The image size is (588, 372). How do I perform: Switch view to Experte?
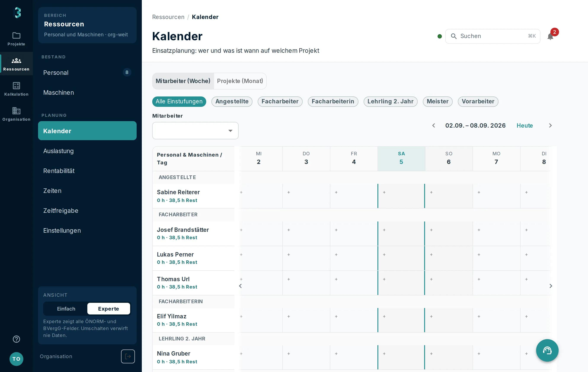click(109, 309)
